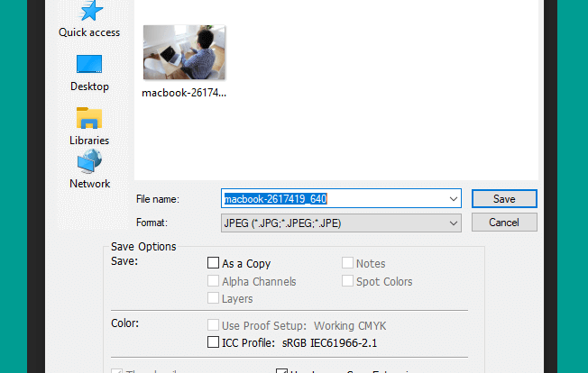Click the Working CMYK text
The width and height of the screenshot is (588, 373).
tap(350, 326)
